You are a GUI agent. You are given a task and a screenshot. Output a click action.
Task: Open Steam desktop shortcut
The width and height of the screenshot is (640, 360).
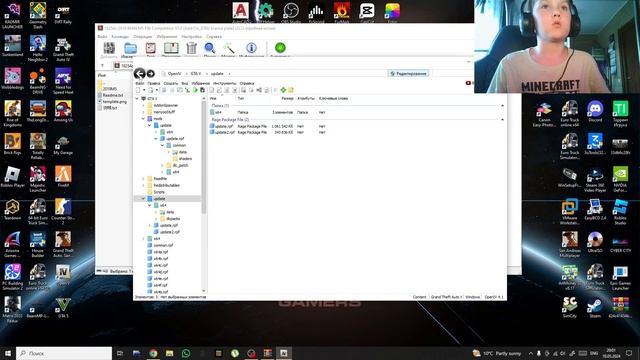point(595,307)
